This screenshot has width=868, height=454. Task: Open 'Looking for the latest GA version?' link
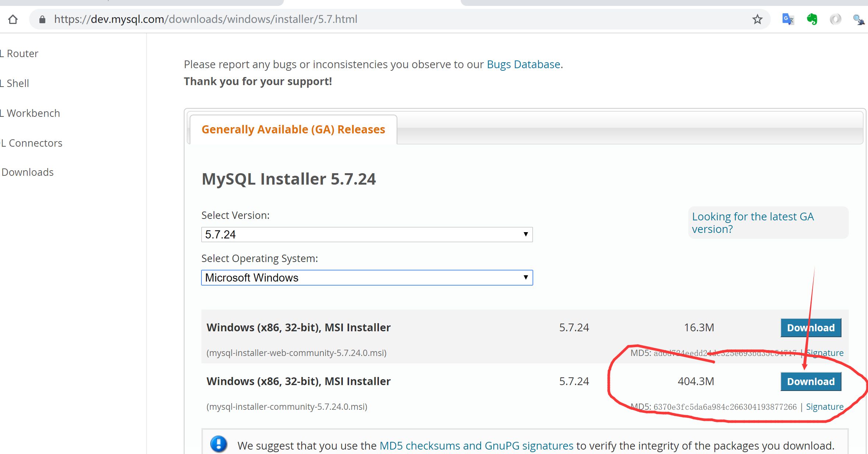point(752,223)
